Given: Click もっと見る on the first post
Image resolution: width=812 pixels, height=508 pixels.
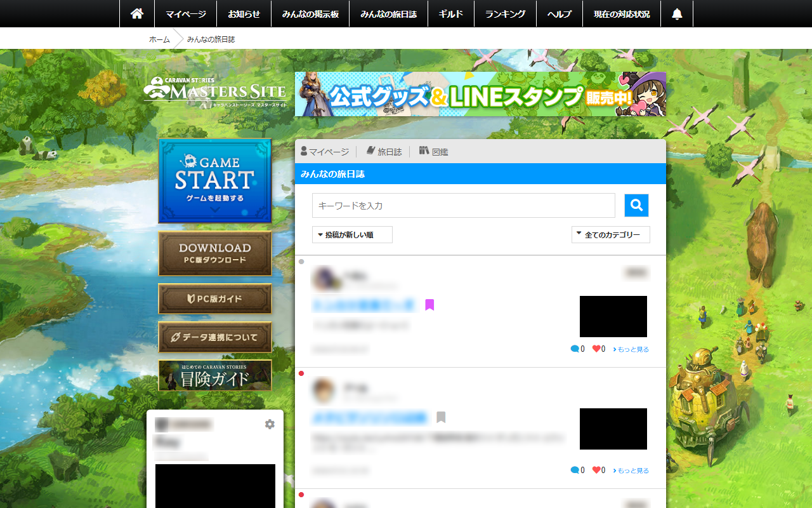Looking at the screenshot, I should 631,349.
